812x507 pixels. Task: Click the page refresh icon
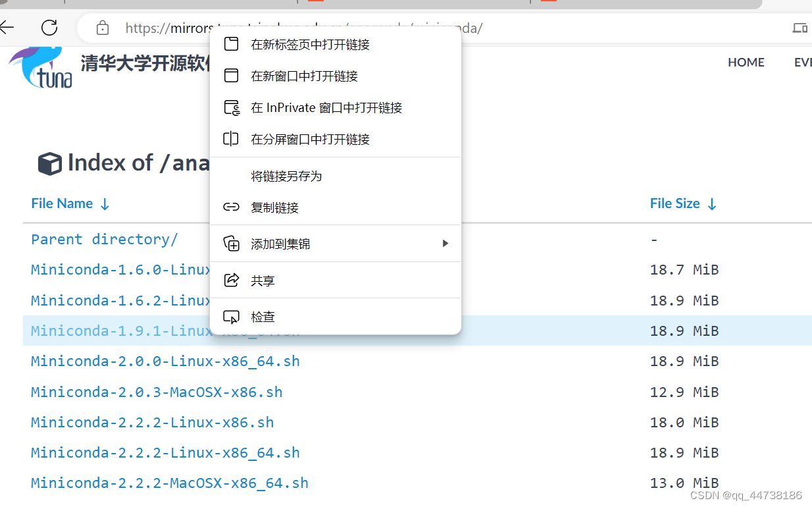(x=49, y=28)
